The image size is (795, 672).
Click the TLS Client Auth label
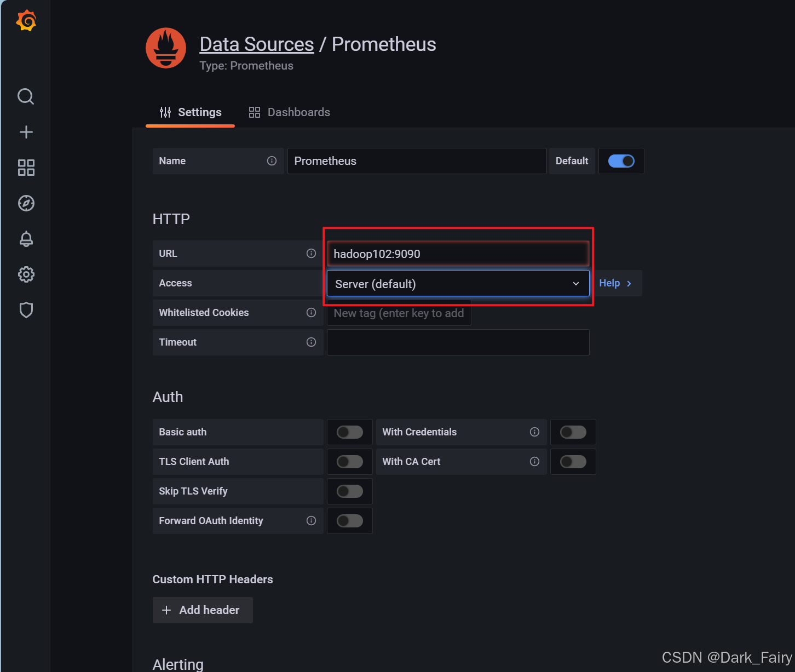[x=194, y=462]
